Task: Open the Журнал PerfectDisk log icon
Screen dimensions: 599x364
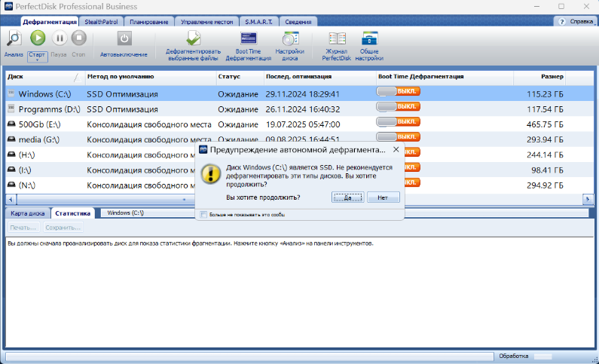Action: (337, 38)
